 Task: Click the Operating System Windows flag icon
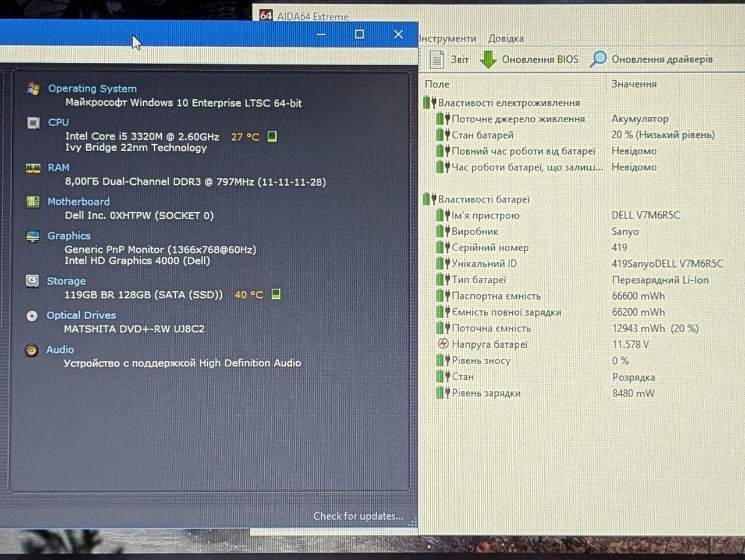pyautogui.click(x=33, y=89)
